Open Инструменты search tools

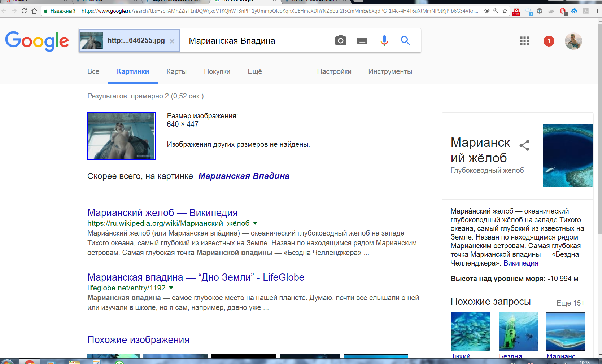pos(390,71)
